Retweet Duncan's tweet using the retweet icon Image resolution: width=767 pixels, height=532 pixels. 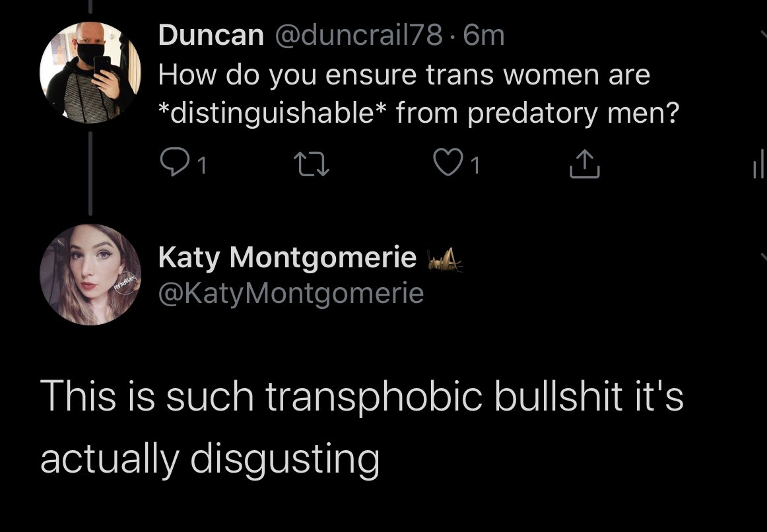click(x=311, y=164)
